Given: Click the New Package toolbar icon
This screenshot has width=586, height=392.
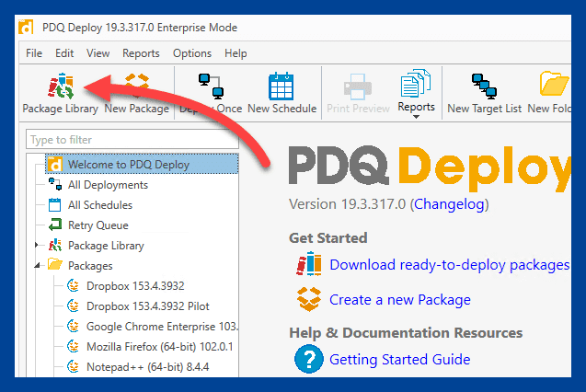Looking at the screenshot, I should (x=137, y=86).
